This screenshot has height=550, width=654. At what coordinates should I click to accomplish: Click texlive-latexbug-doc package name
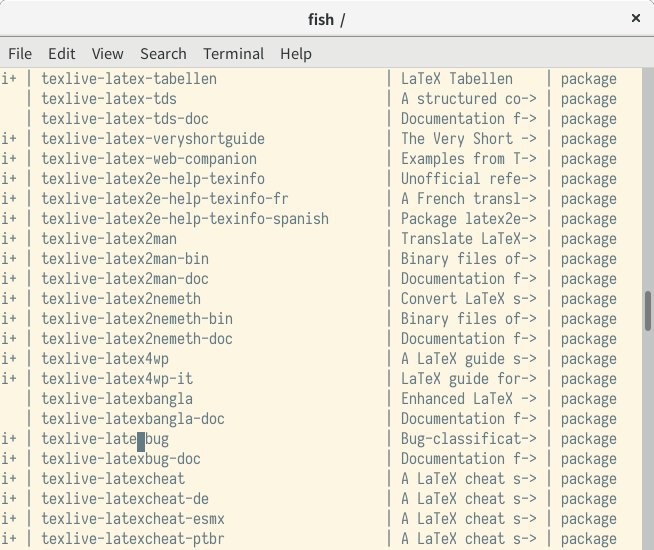(121, 459)
